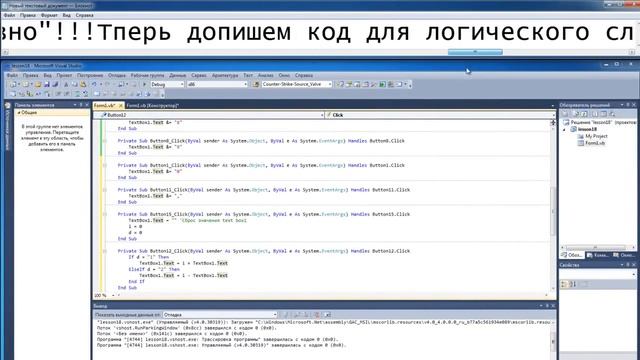Close the Output panel
The image size is (640, 360).
pos(553,306)
